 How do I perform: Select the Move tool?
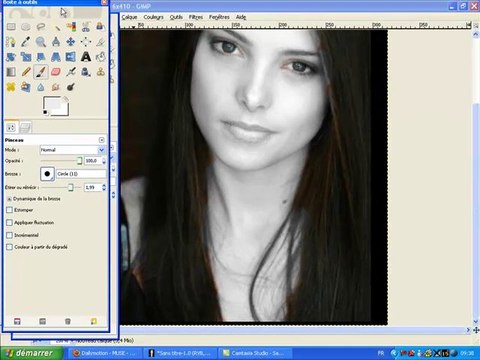tap(71, 42)
